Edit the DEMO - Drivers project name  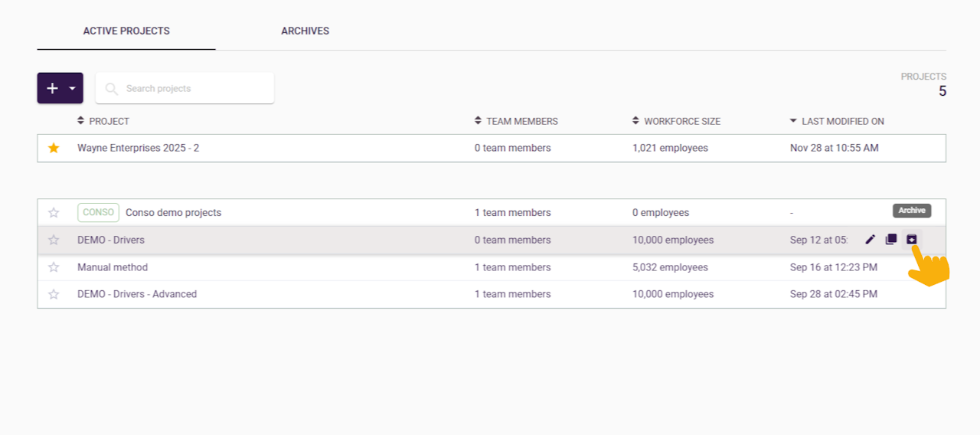(870, 240)
